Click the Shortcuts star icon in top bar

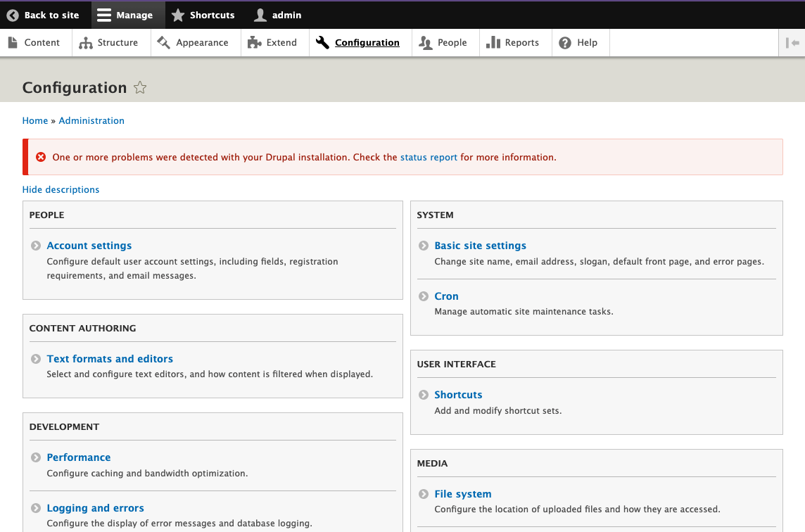tap(177, 15)
